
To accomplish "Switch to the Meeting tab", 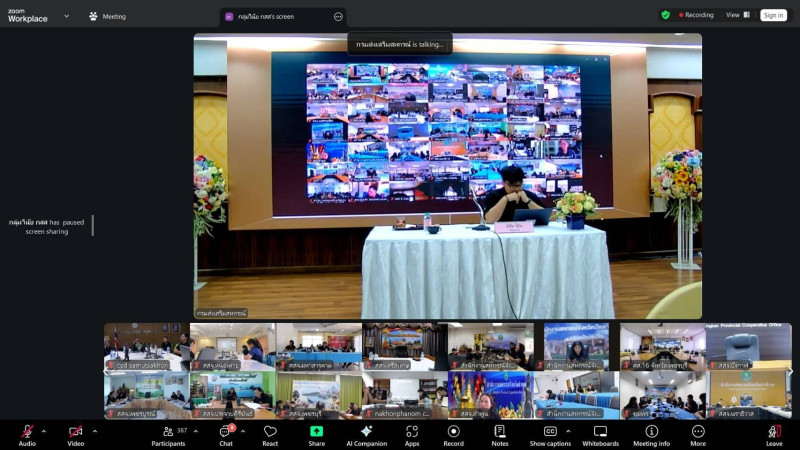I will coord(108,16).
